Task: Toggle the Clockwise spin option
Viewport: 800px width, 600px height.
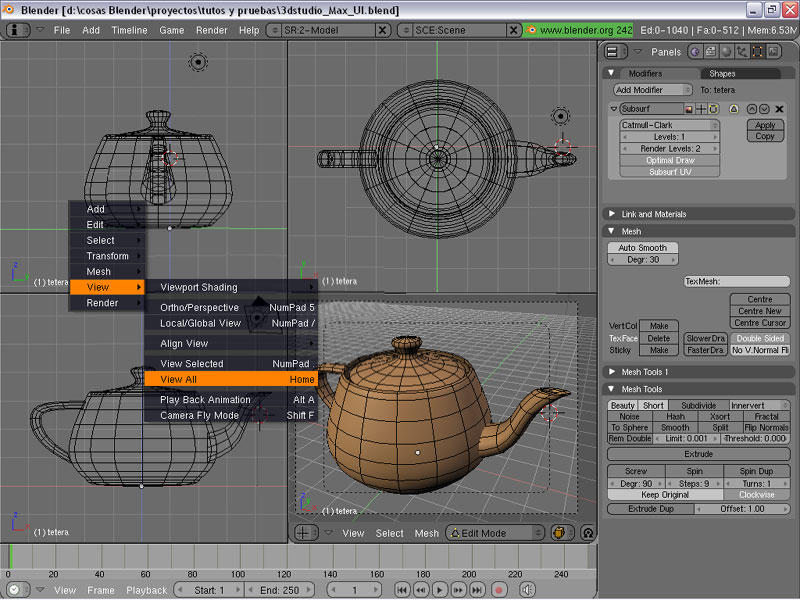Action: 756,494
